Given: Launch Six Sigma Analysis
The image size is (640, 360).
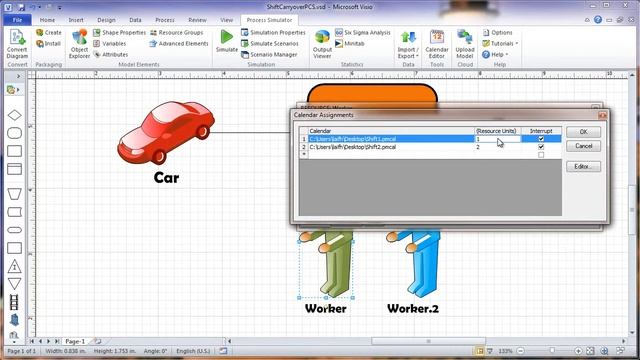Looking at the screenshot, I should pyautogui.click(x=363, y=32).
